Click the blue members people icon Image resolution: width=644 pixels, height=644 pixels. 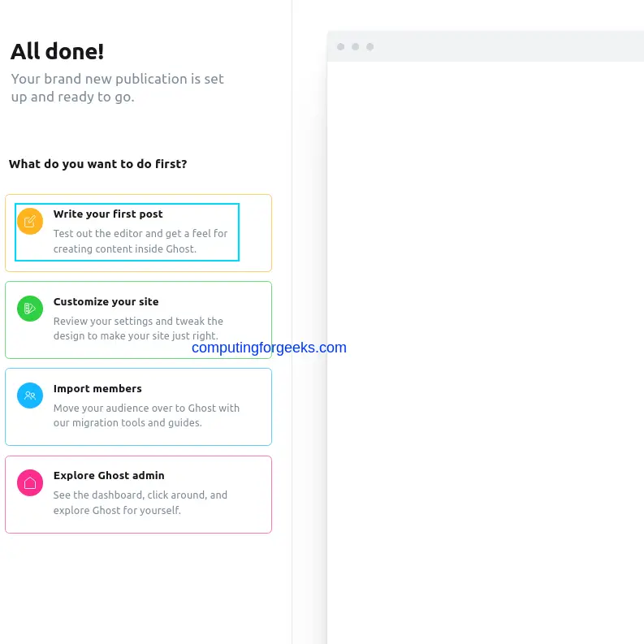pyautogui.click(x=30, y=395)
